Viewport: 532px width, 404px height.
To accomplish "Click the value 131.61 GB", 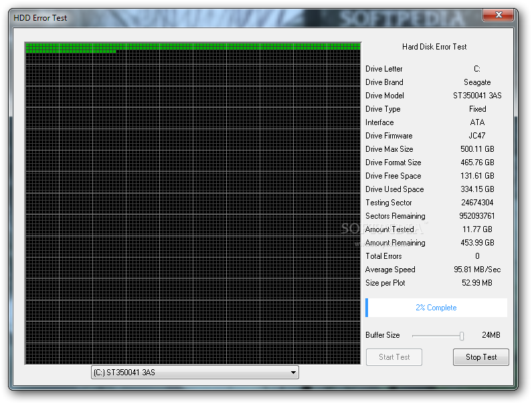I will point(477,176).
